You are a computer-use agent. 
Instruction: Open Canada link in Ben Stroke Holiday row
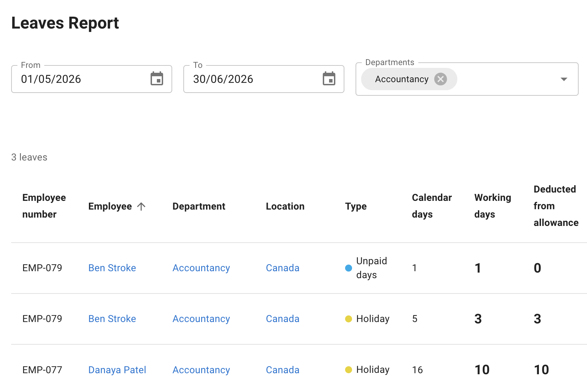pos(283,319)
